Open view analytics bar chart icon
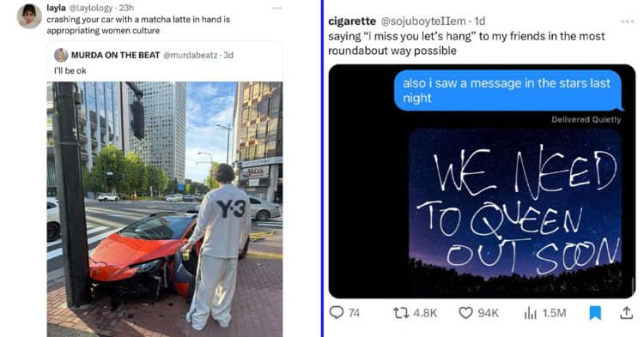Viewport: 644px width, 337px height. (531, 313)
